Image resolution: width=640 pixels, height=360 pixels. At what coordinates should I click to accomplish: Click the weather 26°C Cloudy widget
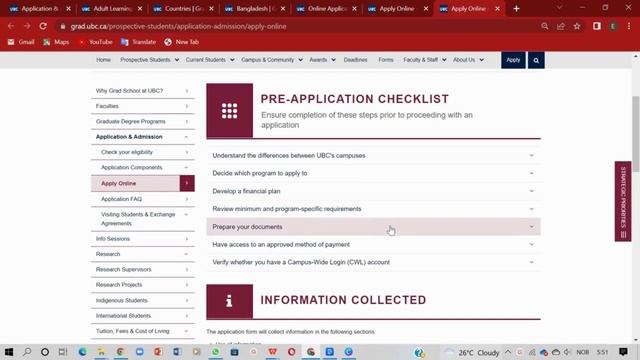[472, 352]
